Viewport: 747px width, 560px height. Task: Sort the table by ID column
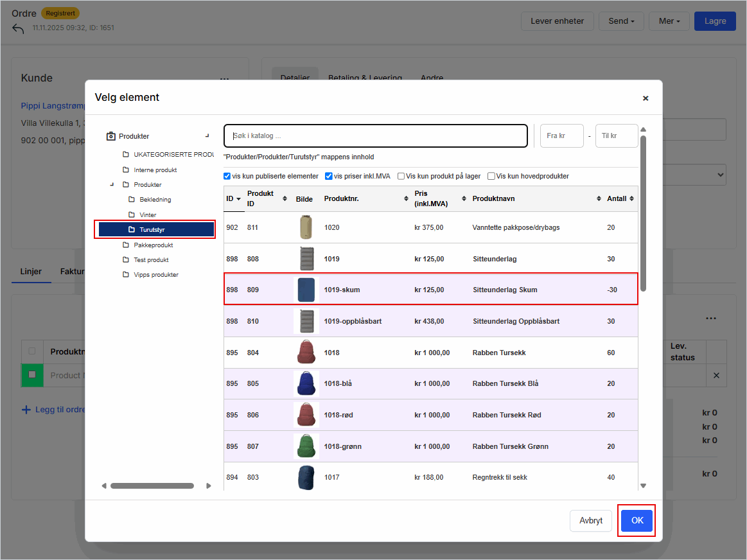click(x=234, y=199)
